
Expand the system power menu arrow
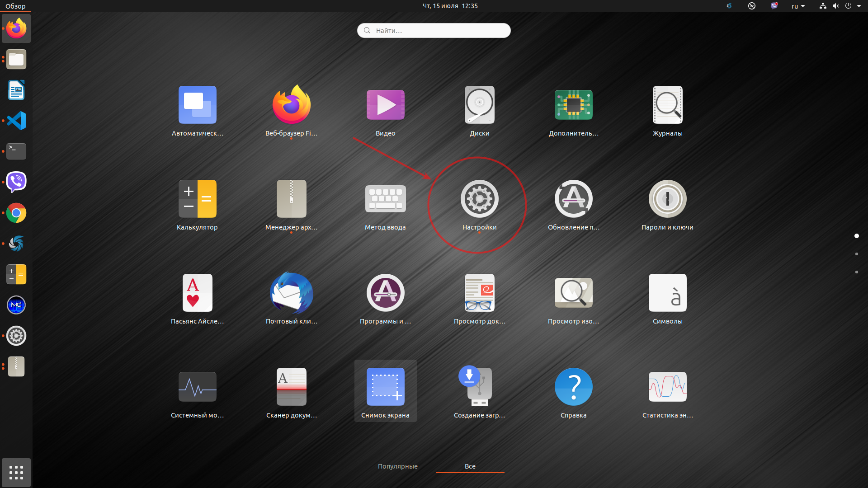pyautogui.click(x=859, y=6)
